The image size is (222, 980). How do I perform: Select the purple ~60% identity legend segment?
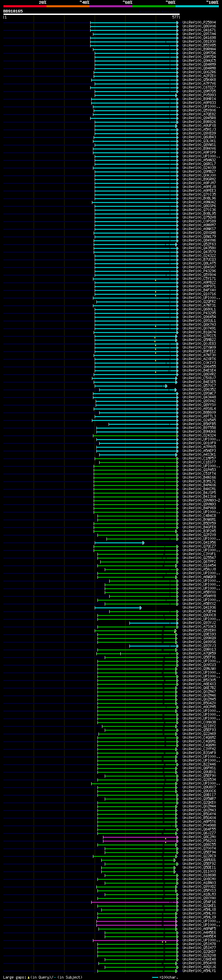click(111, 6)
